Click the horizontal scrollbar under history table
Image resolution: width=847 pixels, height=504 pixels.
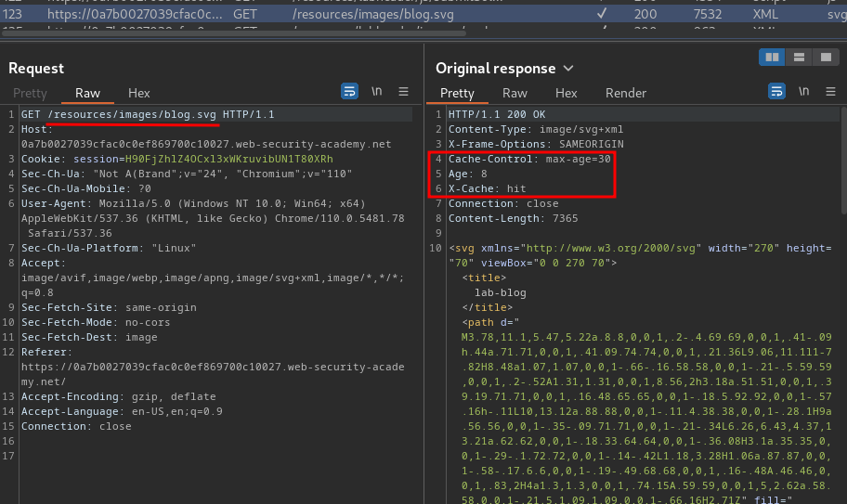click(234, 33)
